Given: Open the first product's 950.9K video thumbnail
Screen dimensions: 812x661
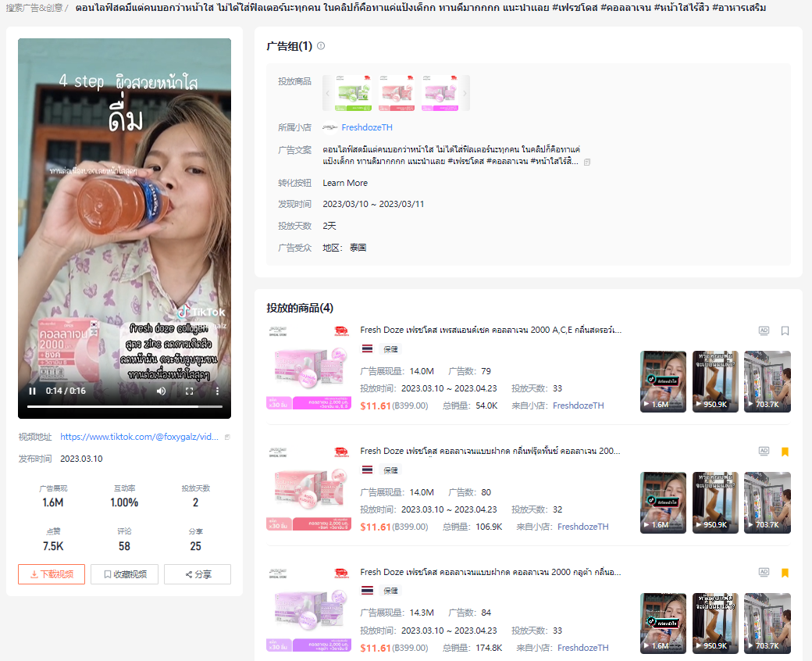Looking at the screenshot, I should [x=715, y=381].
